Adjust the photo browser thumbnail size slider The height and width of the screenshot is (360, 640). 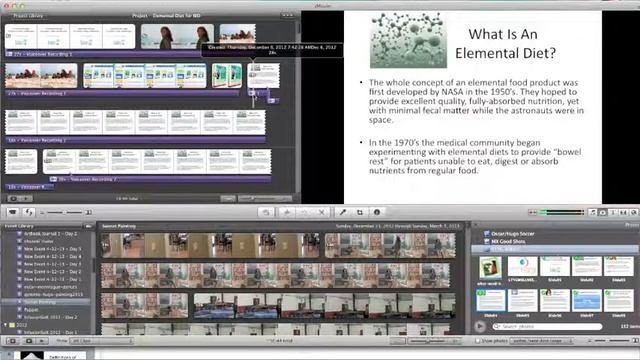click(x=612, y=341)
